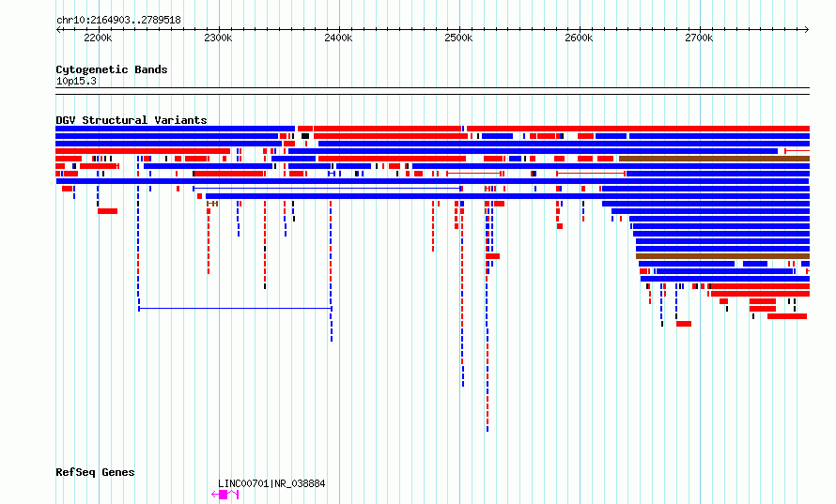Click the 10p15.3 cytogenetic band bar
Viewport: 836px width, 504px height.
432,91
